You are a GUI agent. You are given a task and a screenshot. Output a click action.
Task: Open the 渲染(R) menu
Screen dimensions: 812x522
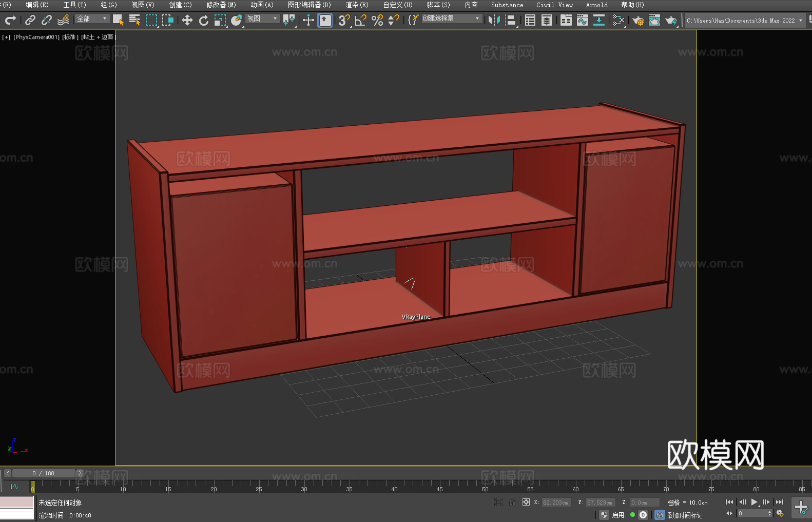(x=357, y=5)
